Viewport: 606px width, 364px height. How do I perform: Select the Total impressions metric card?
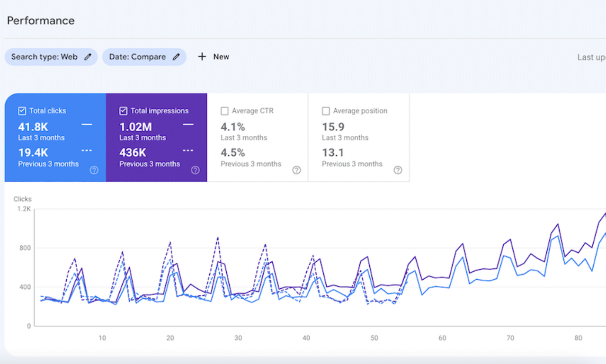(157, 137)
